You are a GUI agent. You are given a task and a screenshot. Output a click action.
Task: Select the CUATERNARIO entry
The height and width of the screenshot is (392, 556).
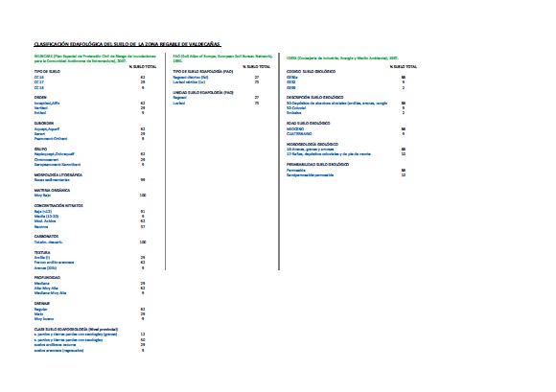[x=299, y=134]
